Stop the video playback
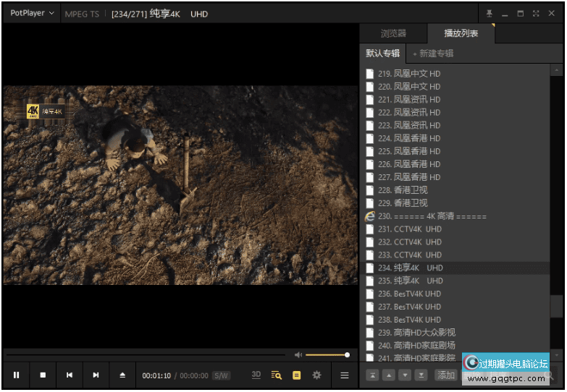The width and height of the screenshot is (567, 392). coord(43,375)
